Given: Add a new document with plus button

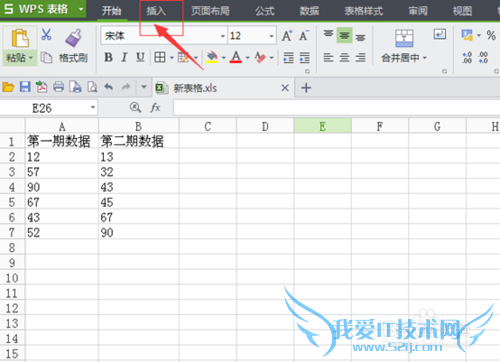Looking at the screenshot, I should (x=306, y=88).
